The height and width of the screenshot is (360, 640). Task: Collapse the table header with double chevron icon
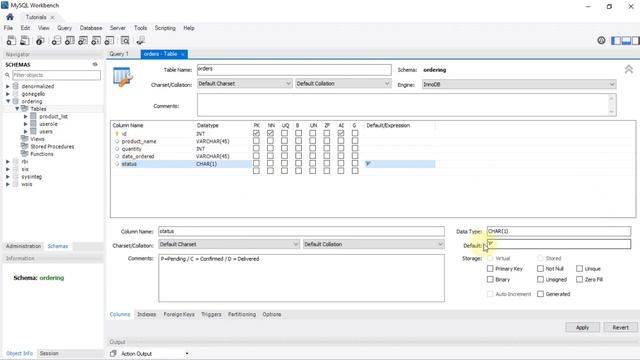point(629,69)
